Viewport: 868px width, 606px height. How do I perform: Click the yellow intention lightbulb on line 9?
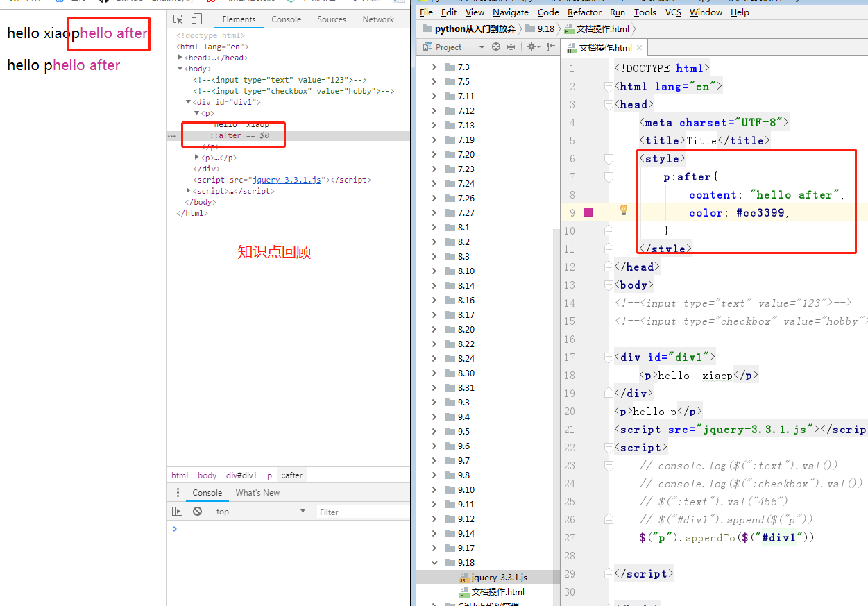623,210
